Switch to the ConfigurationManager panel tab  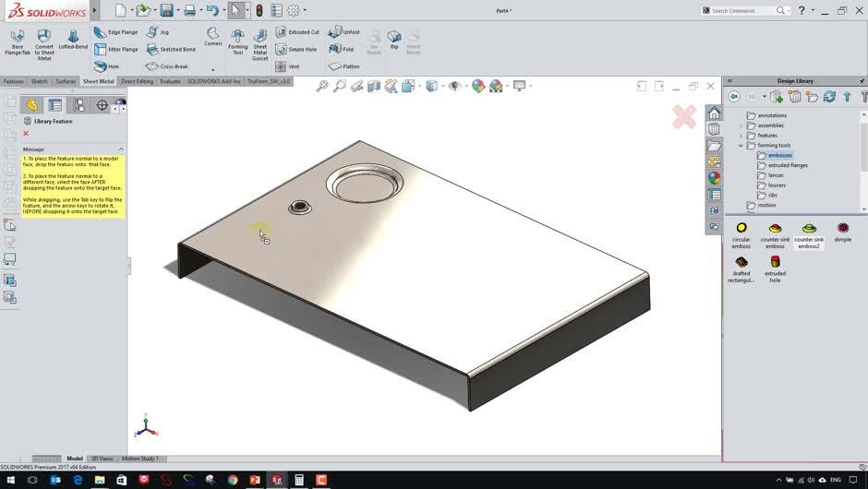pyautogui.click(x=78, y=105)
